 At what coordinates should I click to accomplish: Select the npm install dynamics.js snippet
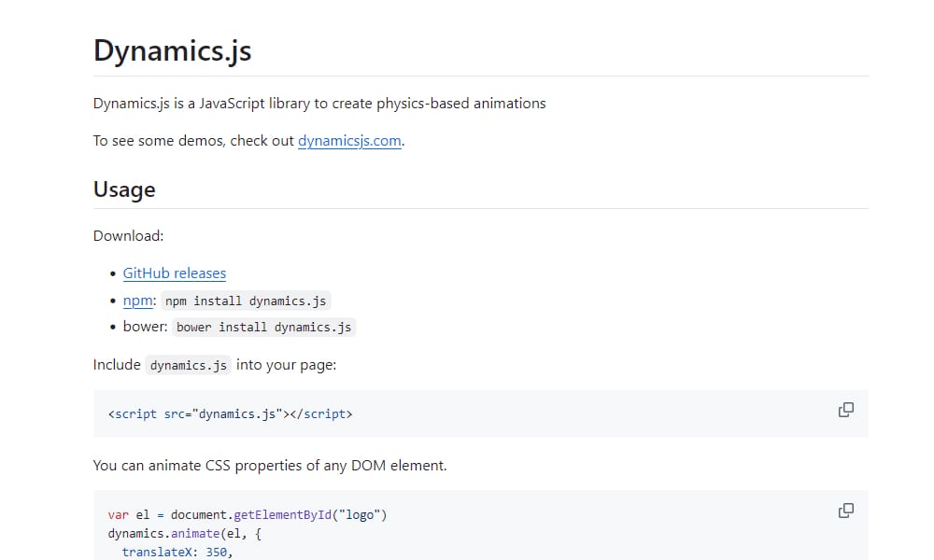click(x=246, y=301)
